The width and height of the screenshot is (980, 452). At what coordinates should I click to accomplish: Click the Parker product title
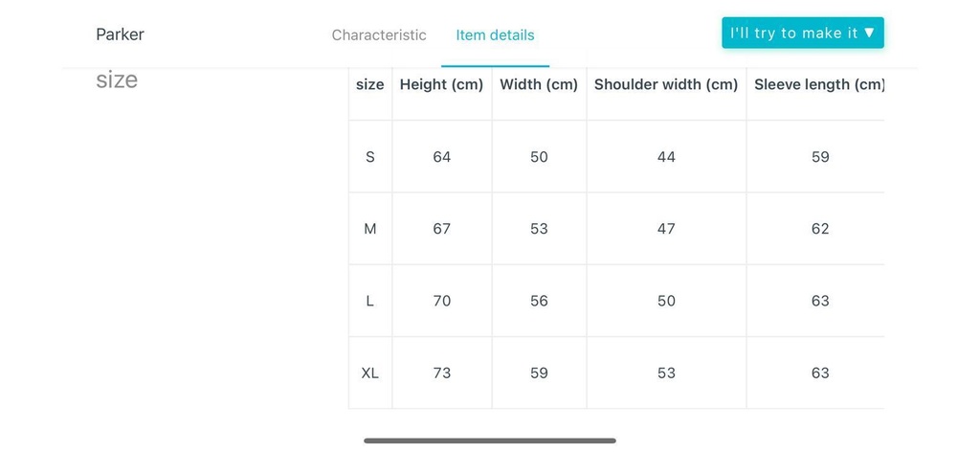pos(120,34)
